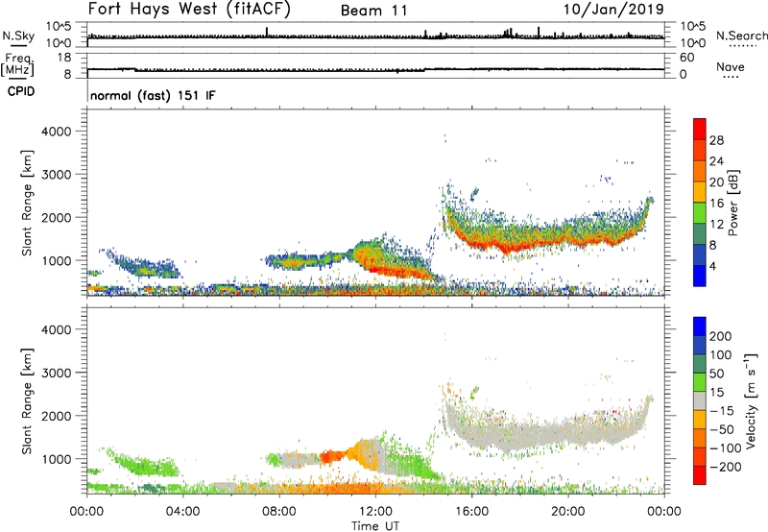Click the title "Fort Hays West (fitACF)"
Viewport: 768px width, 532px height.
[189, 9]
